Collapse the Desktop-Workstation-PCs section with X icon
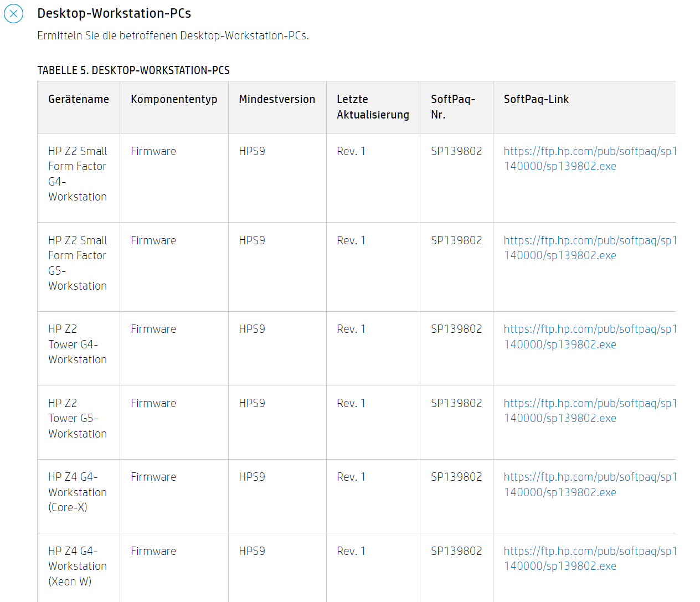The height and width of the screenshot is (602, 700). coord(13,13)
